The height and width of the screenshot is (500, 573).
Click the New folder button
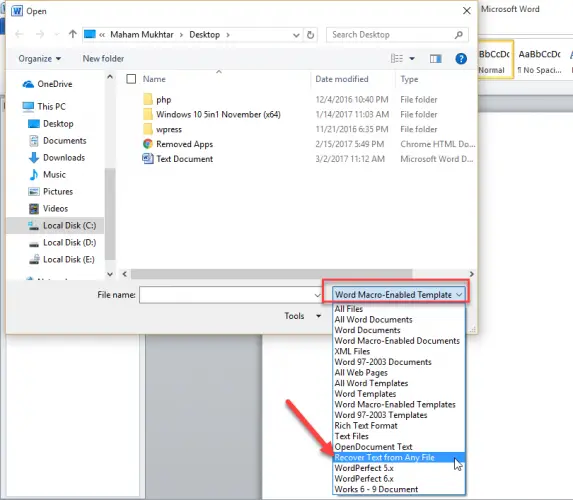point(103,58)
